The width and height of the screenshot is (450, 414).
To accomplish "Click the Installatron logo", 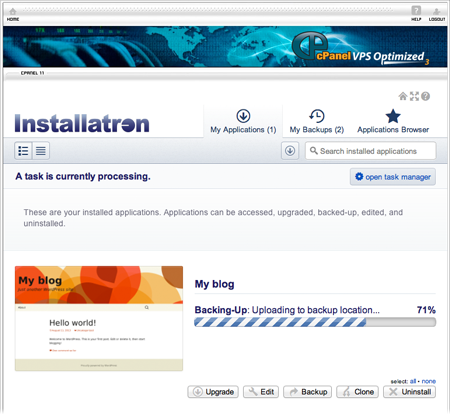I will pos(82,123).
